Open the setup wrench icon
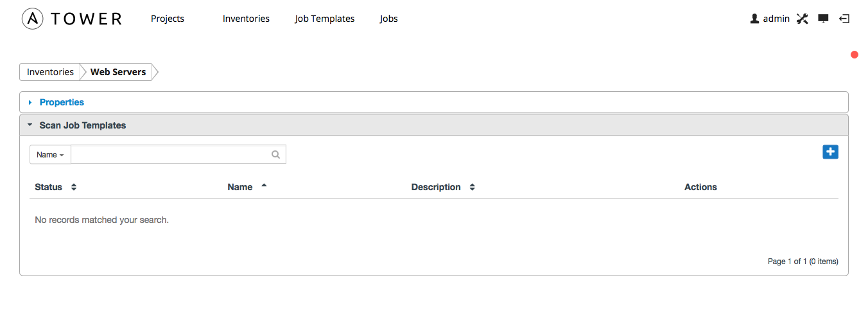 [802, 19]
